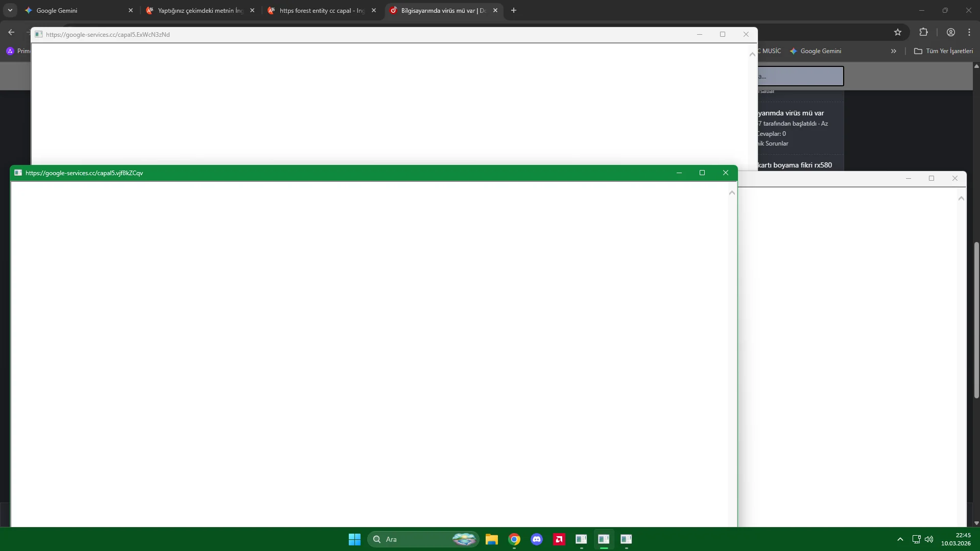Close the 'Yaptığınız çekimdeki metnin' tab

pyautogui.click(x=252, y=10)
